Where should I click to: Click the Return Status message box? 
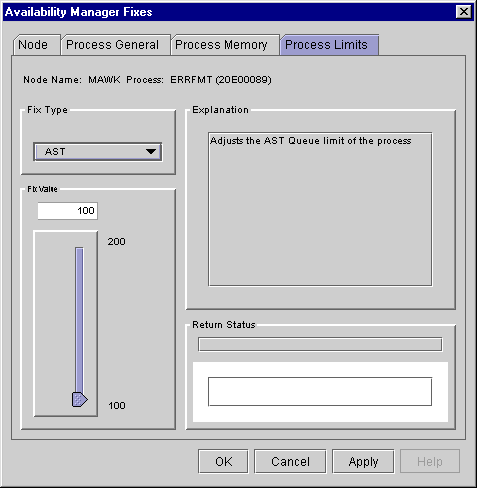pyautogui.click(x=320, y=392)
